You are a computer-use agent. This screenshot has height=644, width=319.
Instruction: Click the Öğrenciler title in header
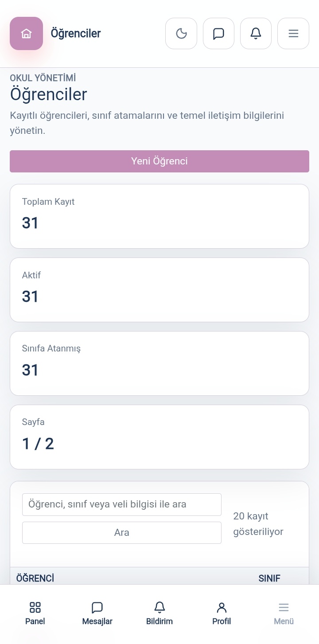[x=76, y=33]
